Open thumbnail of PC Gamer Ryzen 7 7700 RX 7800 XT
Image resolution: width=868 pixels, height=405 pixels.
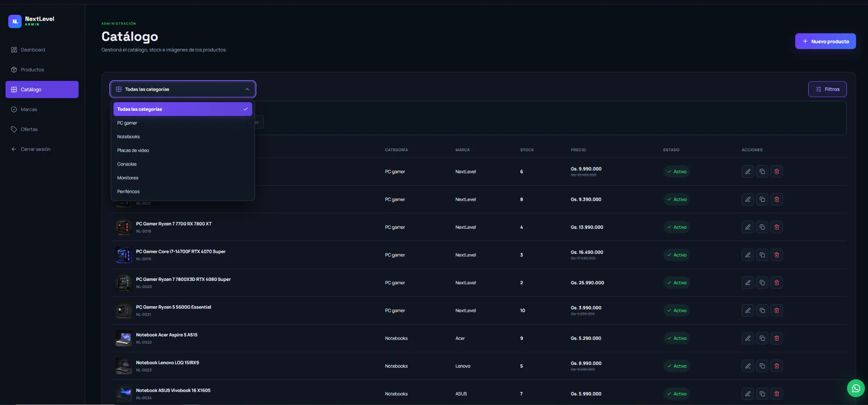pos(124,227)
